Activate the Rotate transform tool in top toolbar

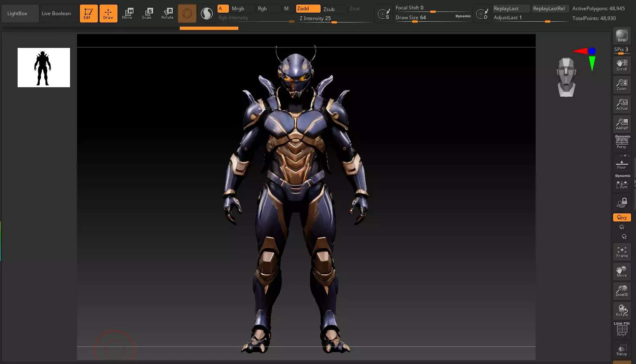167,14
